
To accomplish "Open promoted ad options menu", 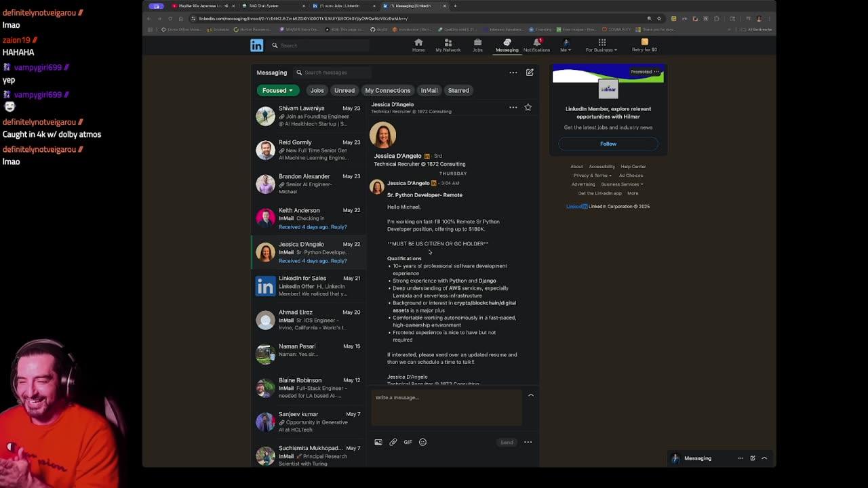I will click(656, 71).
